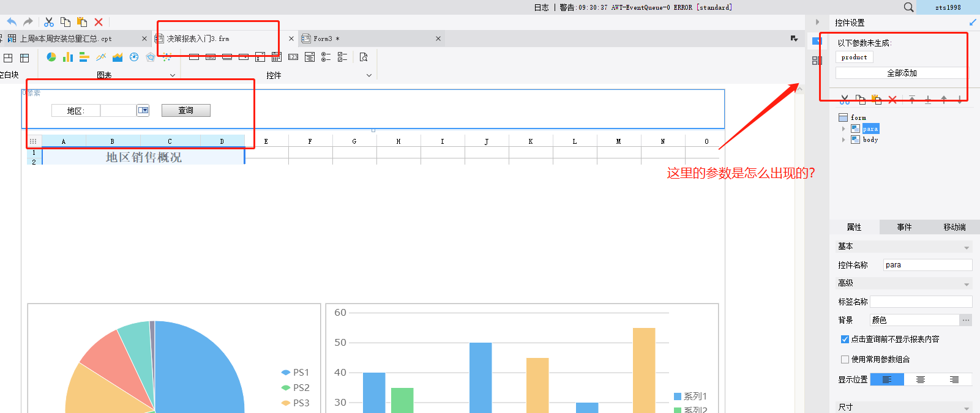This screenshot has width=980, height=413.
Task: Click the 标签名称 input field
Action: coord(921,302)
